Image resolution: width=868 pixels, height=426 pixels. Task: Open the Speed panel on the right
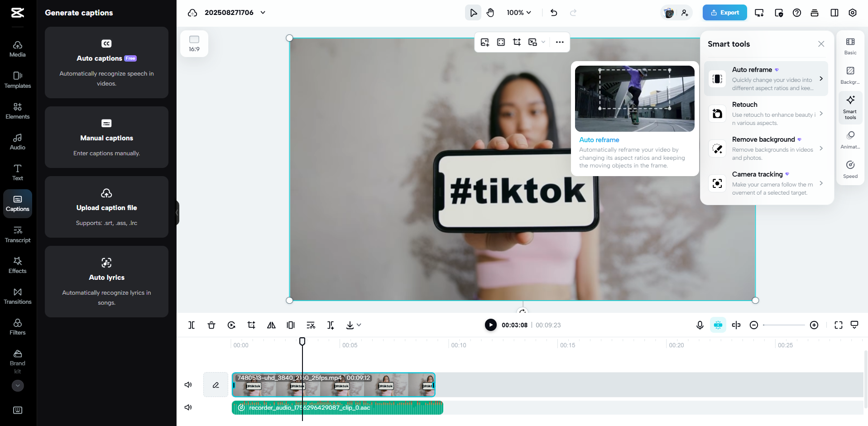pos(850,169)
